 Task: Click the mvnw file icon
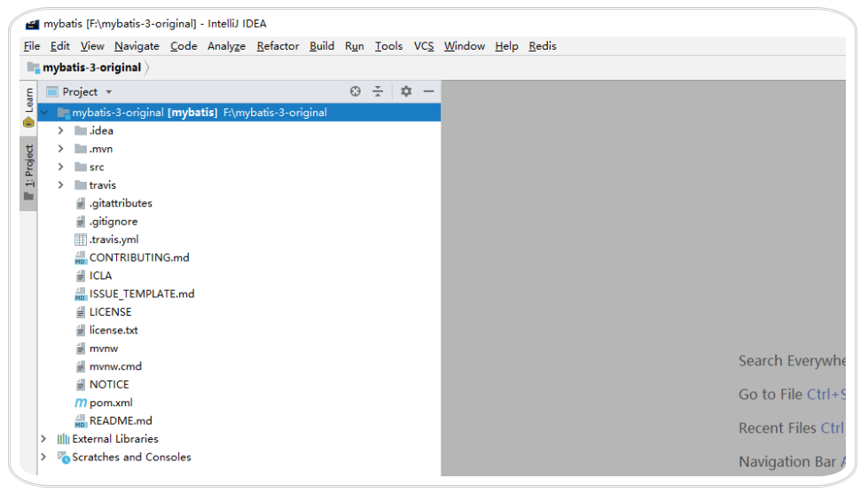point(81,349)
